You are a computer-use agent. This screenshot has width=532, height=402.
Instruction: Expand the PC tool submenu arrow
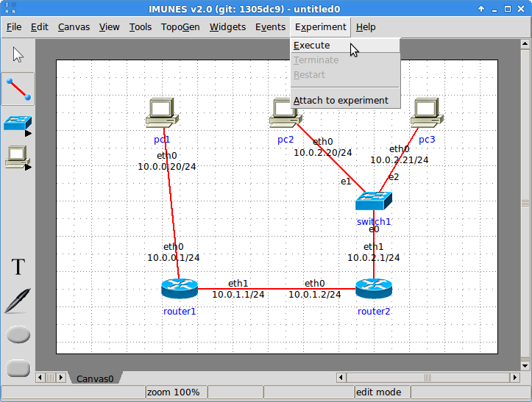28,167
